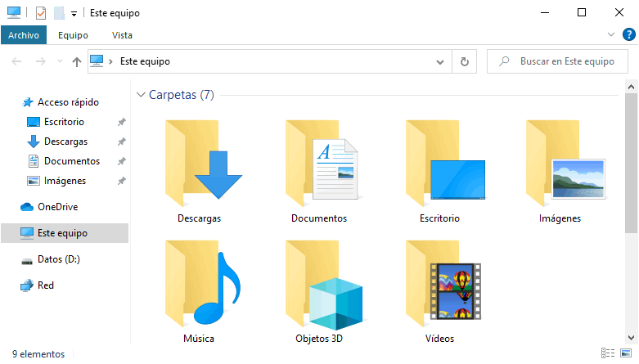Click 'Este equipo' in the address bar
This screenshot has height=364, width=639.
tap(145, 61)
